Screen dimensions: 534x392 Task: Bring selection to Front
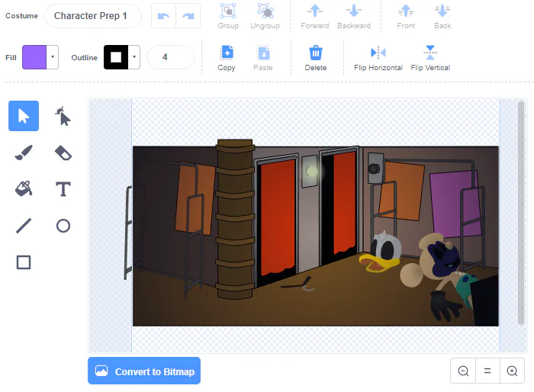point(406,16)
